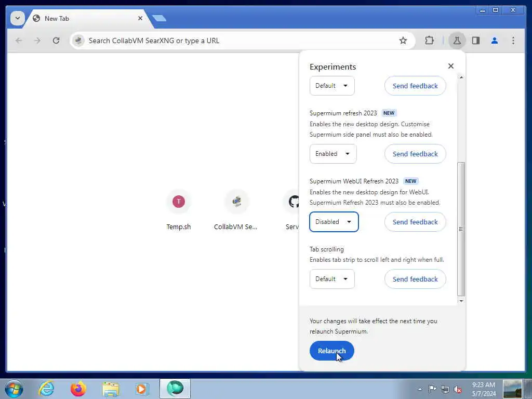Close the Experiments panel
This screenshot has width=532, height=399.
450,66
